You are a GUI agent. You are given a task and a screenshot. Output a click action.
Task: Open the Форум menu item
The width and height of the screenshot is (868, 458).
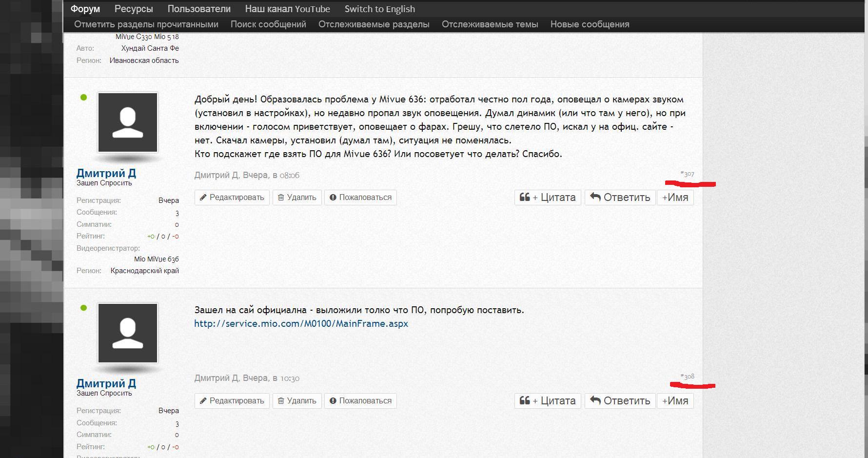pos(85,9)
